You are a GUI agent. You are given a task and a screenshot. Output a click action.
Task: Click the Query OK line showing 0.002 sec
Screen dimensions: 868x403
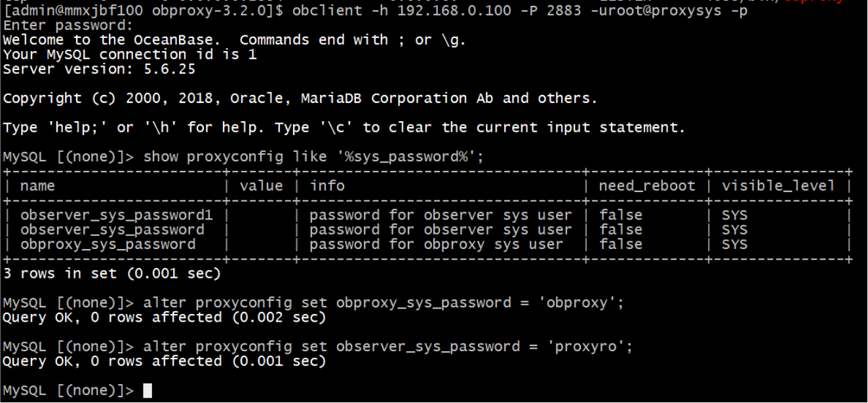pos(164,318)
